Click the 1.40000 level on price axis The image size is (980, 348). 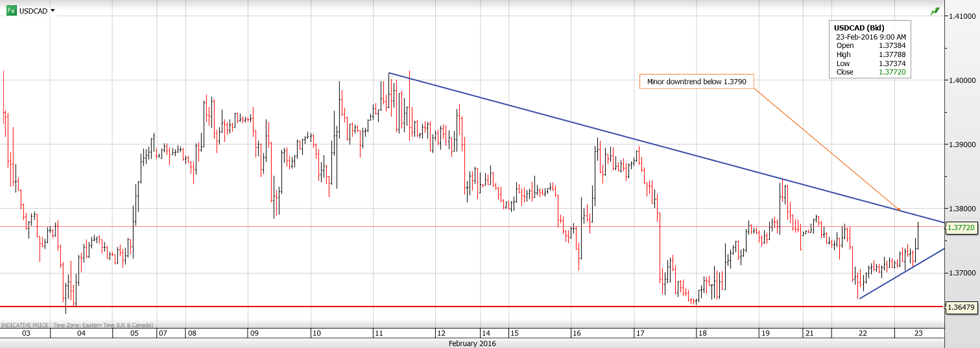963,80
